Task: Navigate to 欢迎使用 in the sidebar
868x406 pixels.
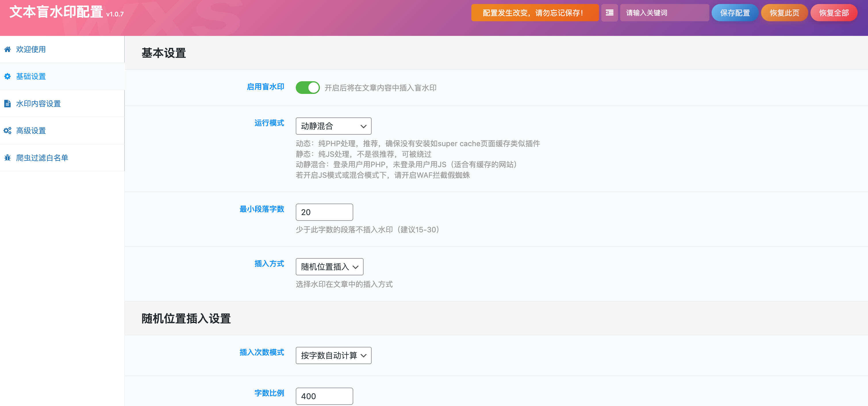Action: click(x=30, y=49)
